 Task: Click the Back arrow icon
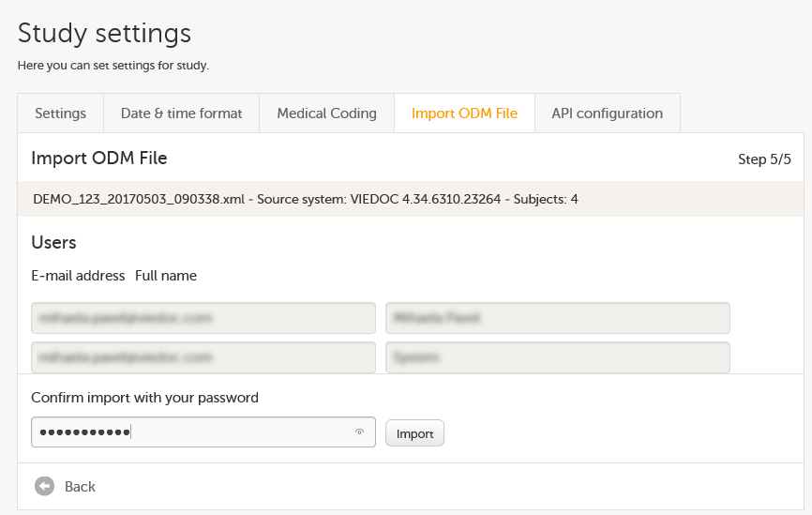point(44,486)
